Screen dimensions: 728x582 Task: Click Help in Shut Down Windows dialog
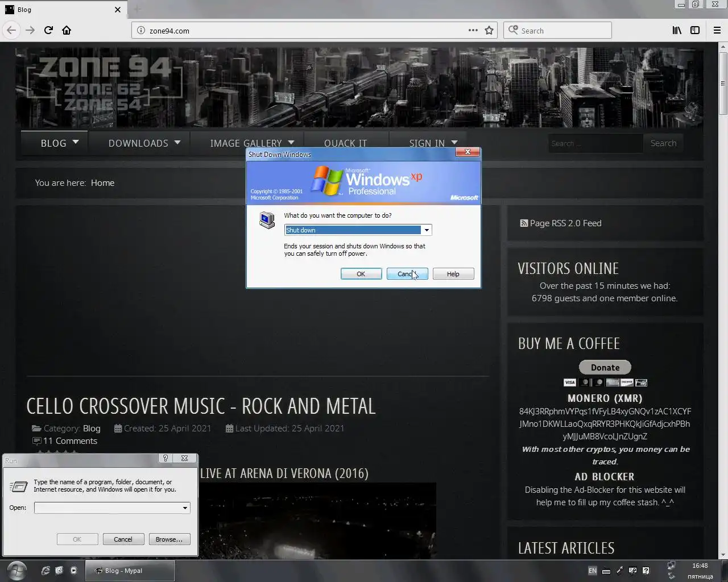[x=453, y=274]
